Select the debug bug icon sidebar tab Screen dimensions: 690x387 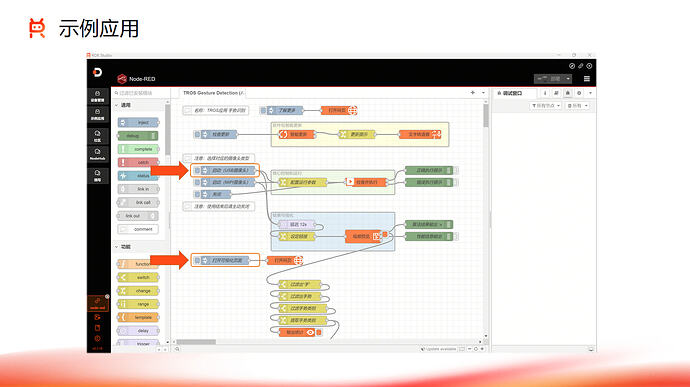coord(568,93)
